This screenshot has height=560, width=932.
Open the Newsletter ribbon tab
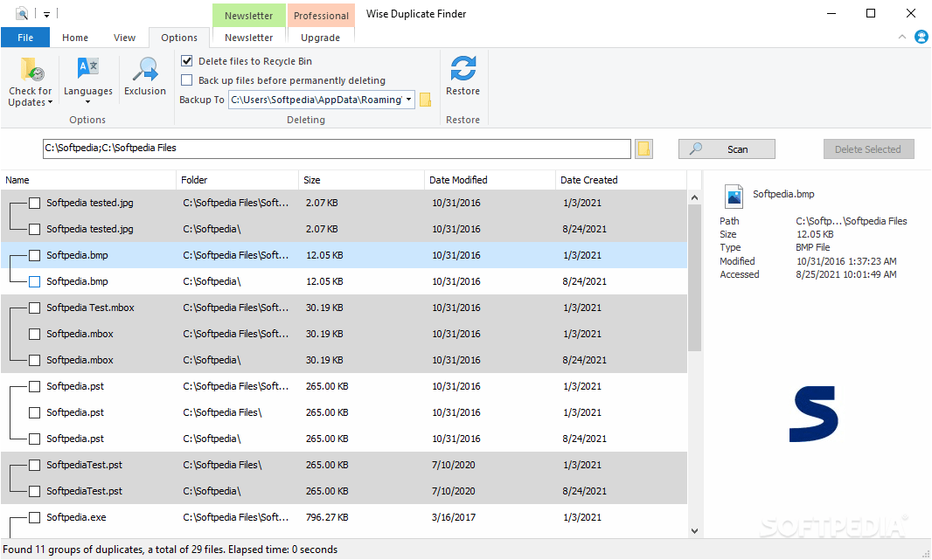coord(248,38)
